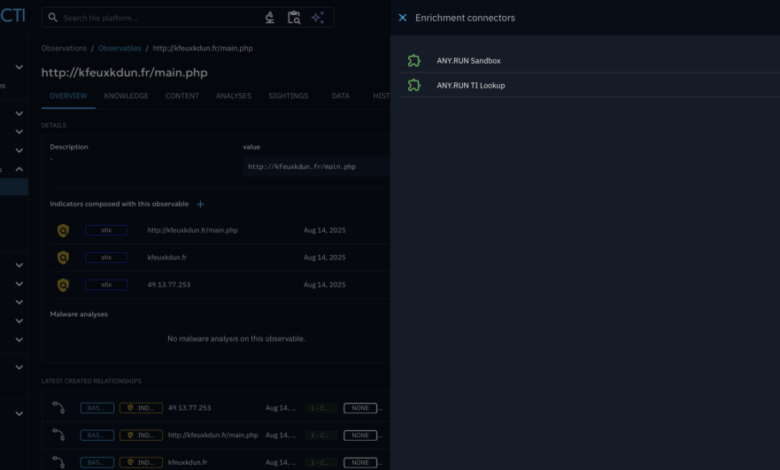Click the ANY.RUN TI Lookup connector icon
Screen dimensions: 780x470
pos(414,86)
